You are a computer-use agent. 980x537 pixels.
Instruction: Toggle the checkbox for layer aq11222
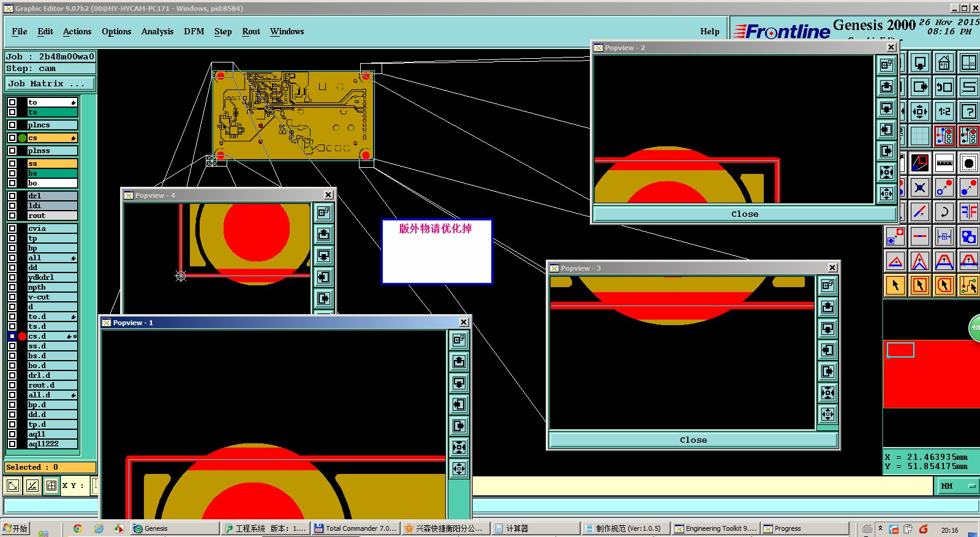[x=12, y=444]
